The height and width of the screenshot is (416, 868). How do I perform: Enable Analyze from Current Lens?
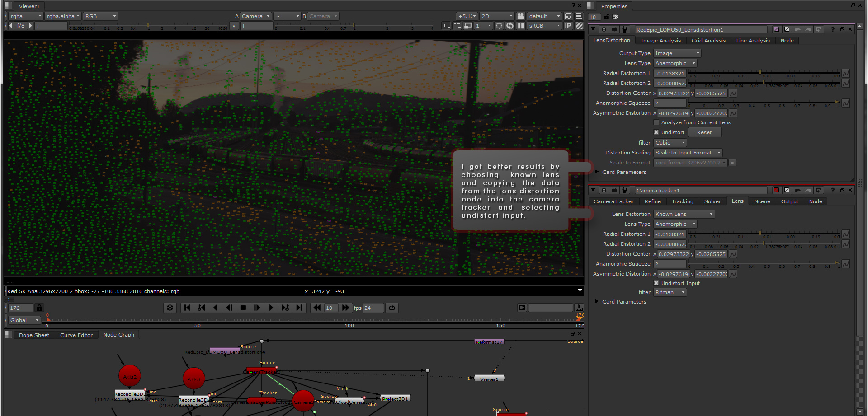pos(656,122)
